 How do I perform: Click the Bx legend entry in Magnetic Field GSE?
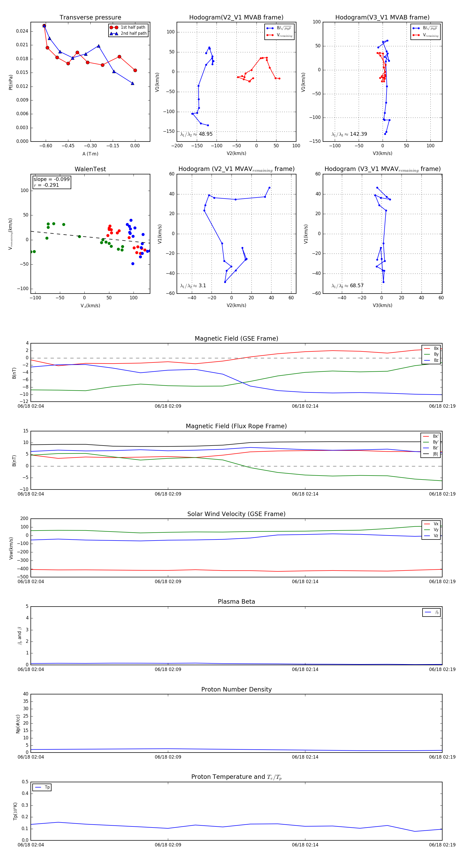(x=431, y=349)
